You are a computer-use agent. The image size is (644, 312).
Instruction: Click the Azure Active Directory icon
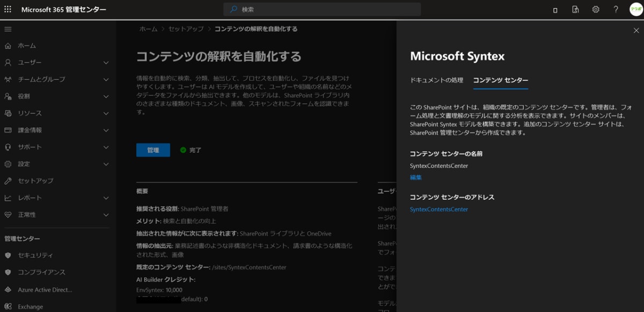(8, 289)
